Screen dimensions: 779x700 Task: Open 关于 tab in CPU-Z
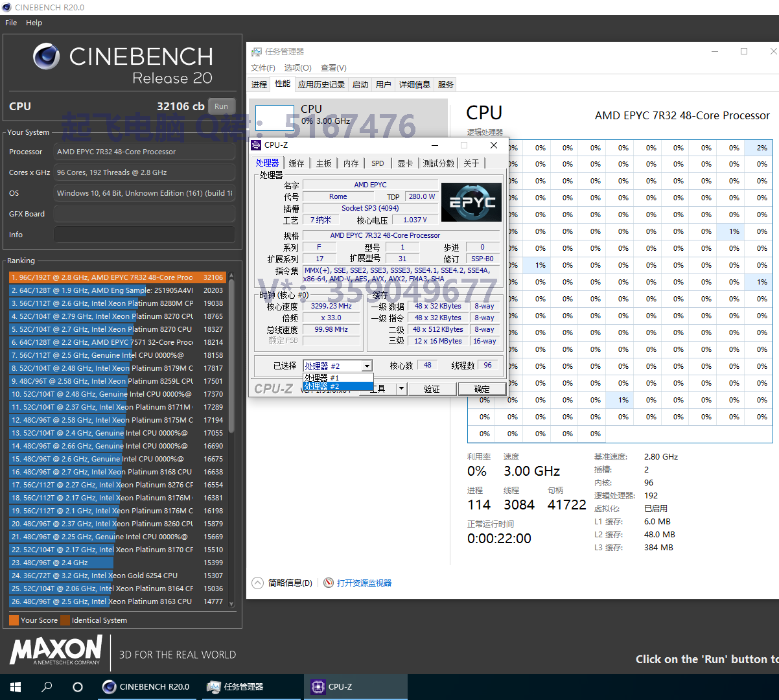(472, 163)
